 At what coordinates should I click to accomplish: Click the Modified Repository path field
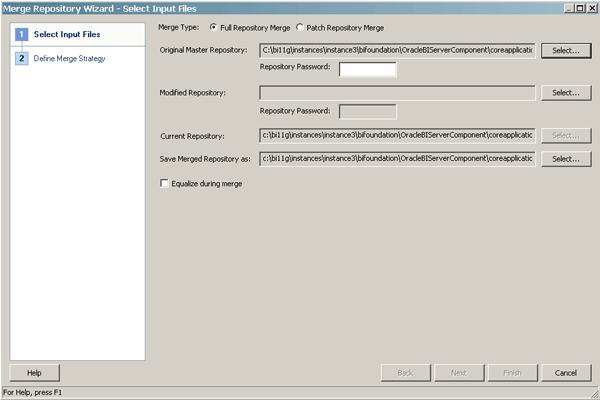397,92
